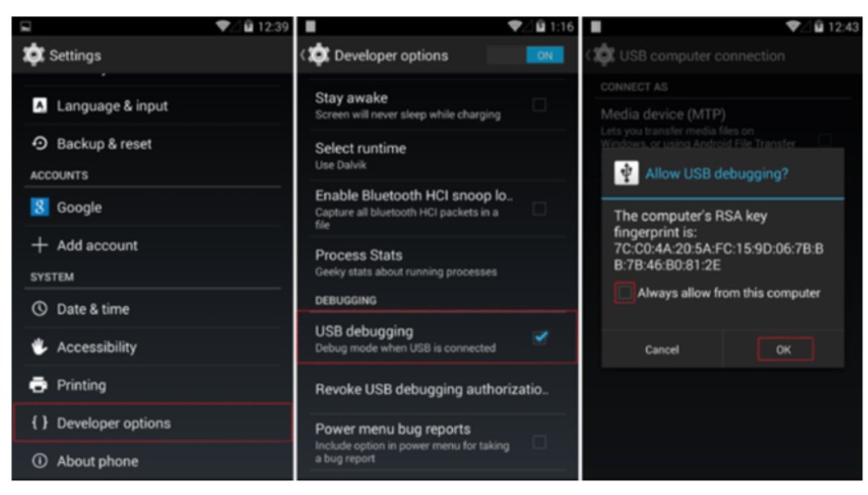Open Backup & reset settings
Image resolution: width=868 pixels, height=495 pixels.
153,143
